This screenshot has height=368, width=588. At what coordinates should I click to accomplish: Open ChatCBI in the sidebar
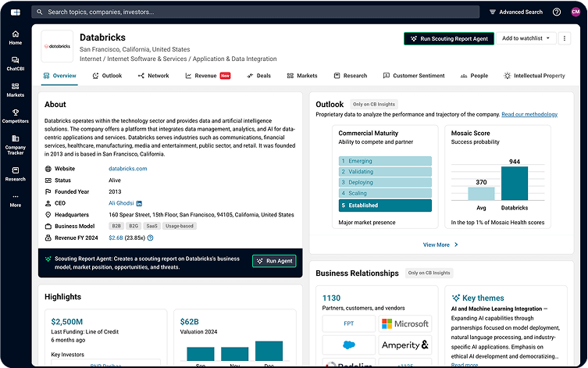tap(16, 63)
